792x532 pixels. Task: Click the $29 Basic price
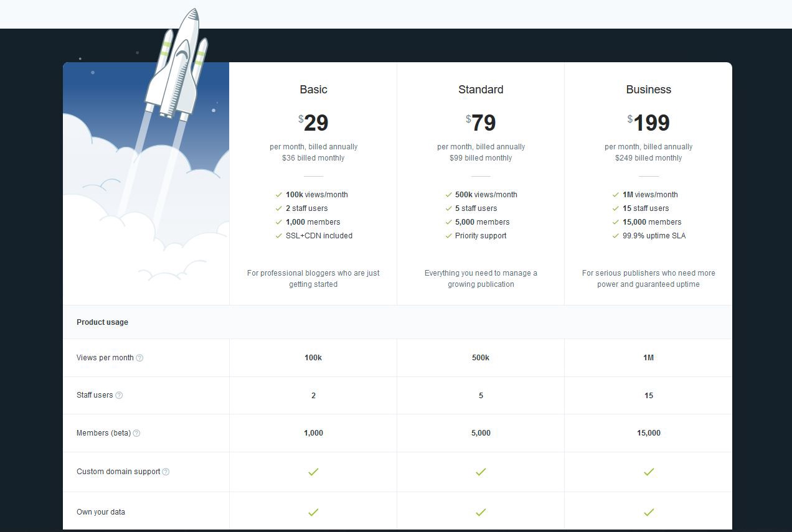(313, 123)
